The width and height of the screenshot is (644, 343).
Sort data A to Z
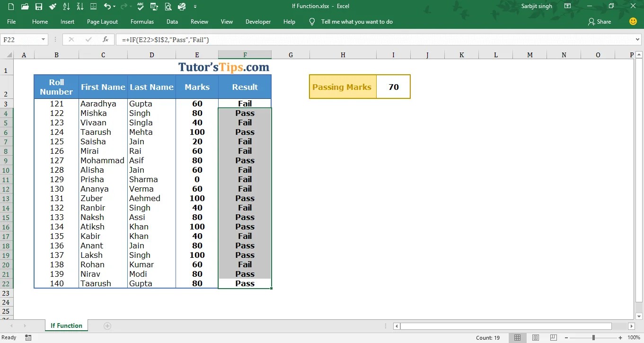click(x=67, y=6)
